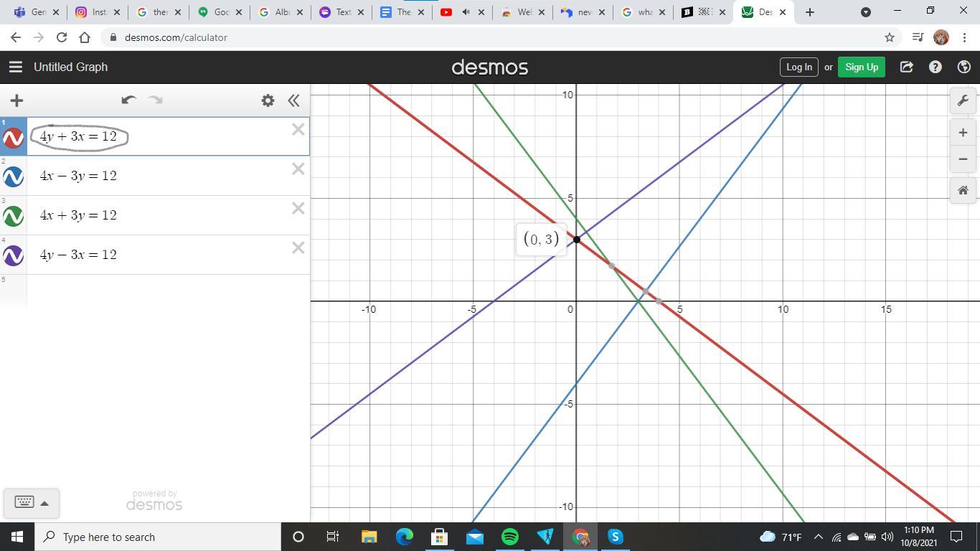Zoom out on the graph
This screenshot has width=980, height=551.
tap(963, 159)
